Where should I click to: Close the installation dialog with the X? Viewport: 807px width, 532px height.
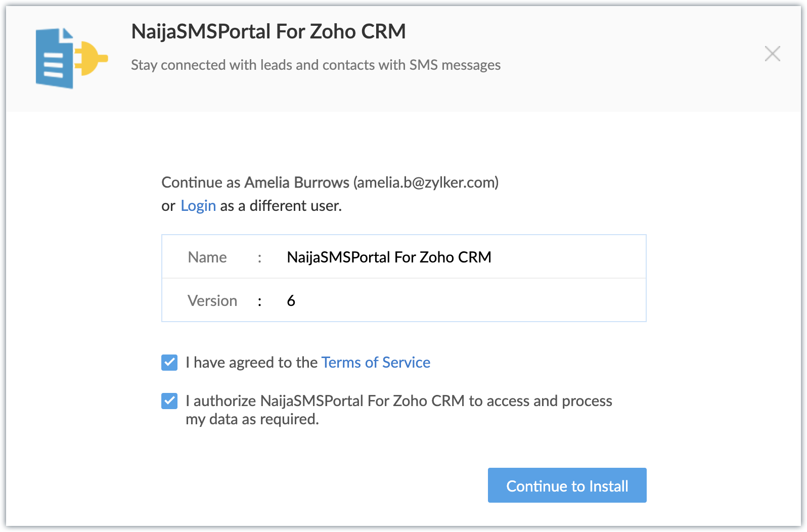click(772, 54)
